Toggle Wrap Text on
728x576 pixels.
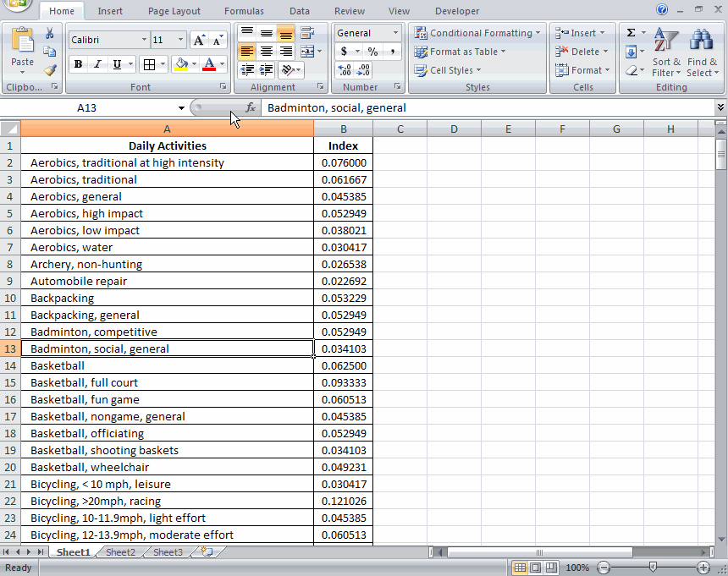[306, 32]
